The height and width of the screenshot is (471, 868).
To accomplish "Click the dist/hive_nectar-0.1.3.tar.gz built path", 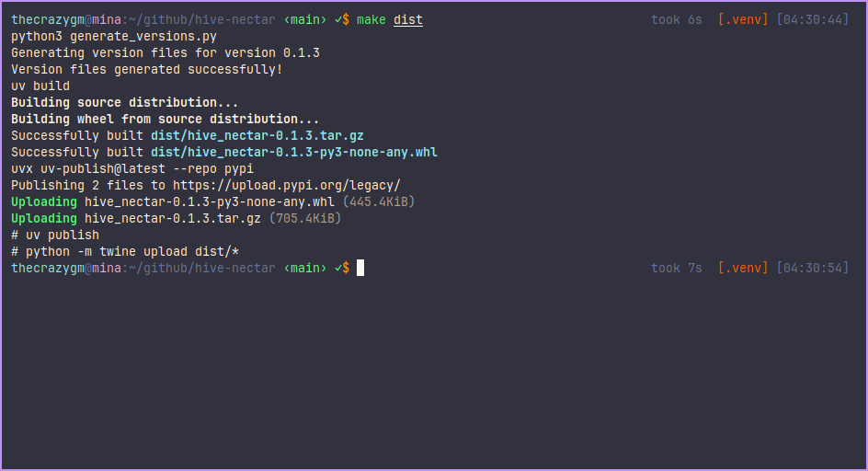I will 257,135.
